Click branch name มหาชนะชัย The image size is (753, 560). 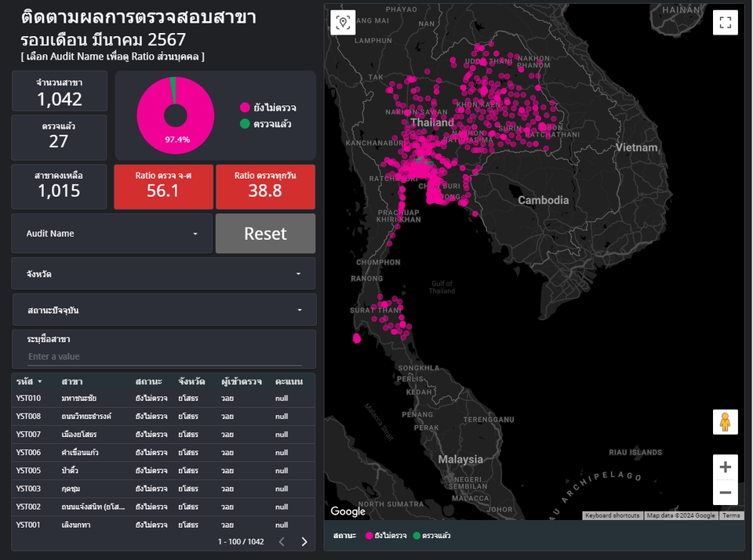point(78,398)
